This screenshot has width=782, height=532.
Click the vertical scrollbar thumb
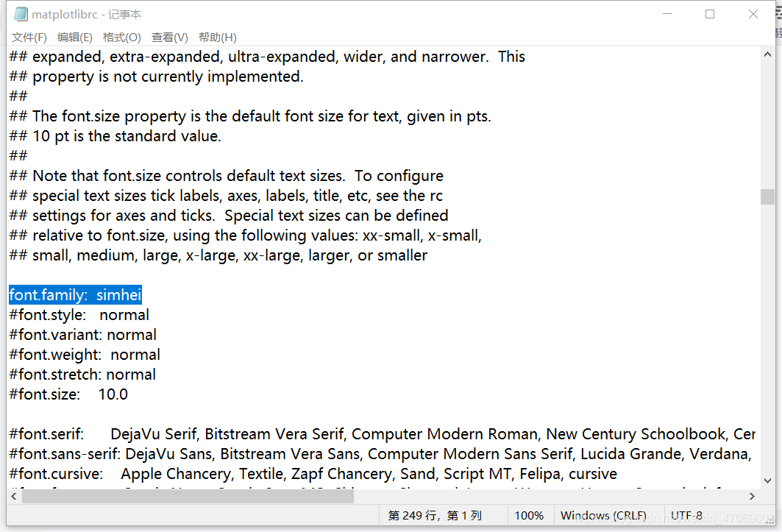tap(767, 196)
